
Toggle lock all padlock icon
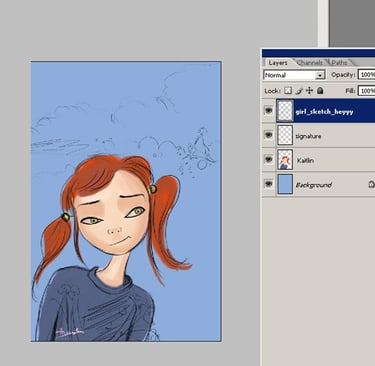(320, 91)
